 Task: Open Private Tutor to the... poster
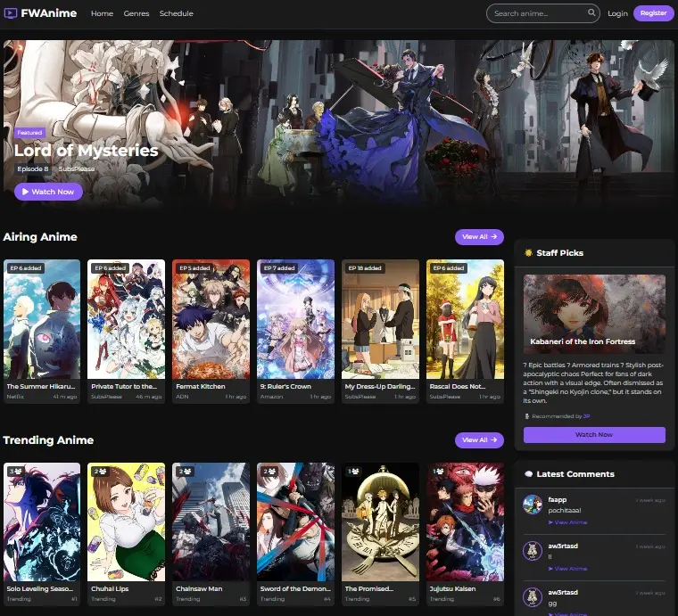pos(127,319)
